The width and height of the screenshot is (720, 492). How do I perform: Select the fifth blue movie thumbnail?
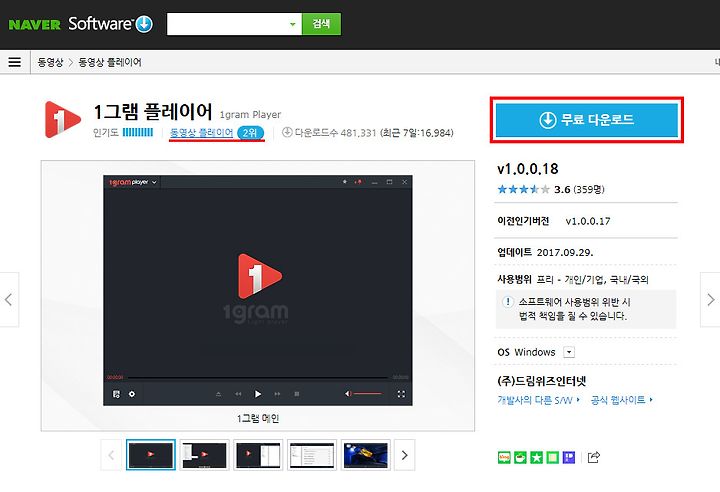(366, 455)
